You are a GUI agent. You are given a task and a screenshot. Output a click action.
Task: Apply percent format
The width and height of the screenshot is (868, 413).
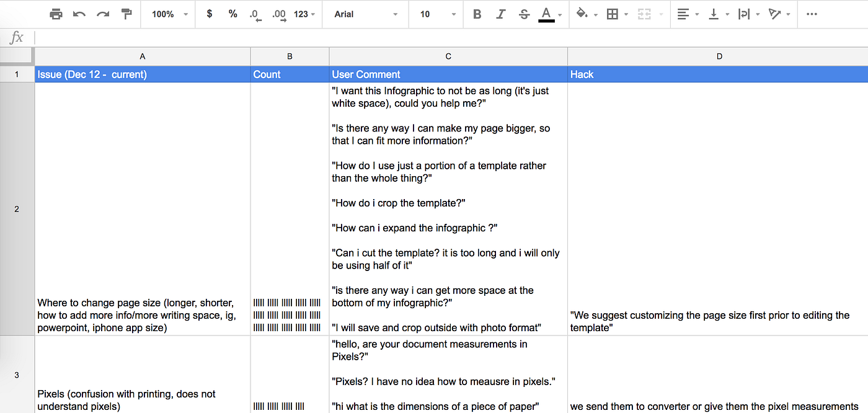click(x=232, y=14)
